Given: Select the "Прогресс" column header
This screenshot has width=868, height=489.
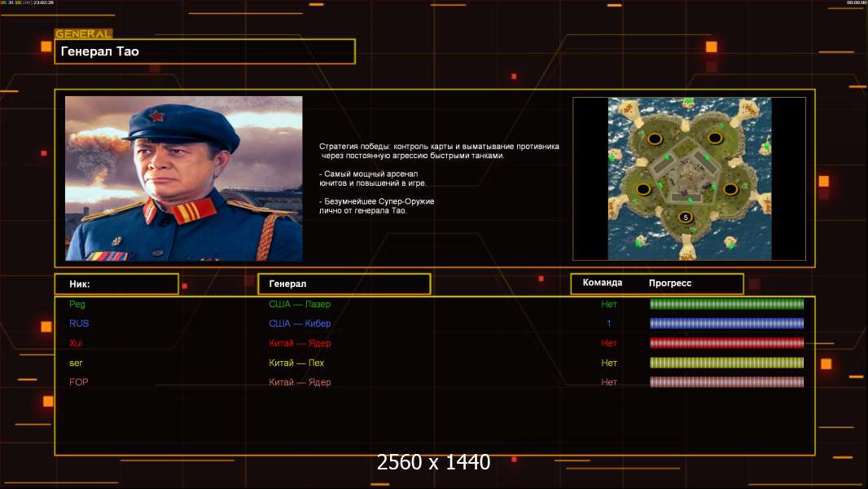Looking at the screenshot, I should pyautogui.click(x=670, y=283).
